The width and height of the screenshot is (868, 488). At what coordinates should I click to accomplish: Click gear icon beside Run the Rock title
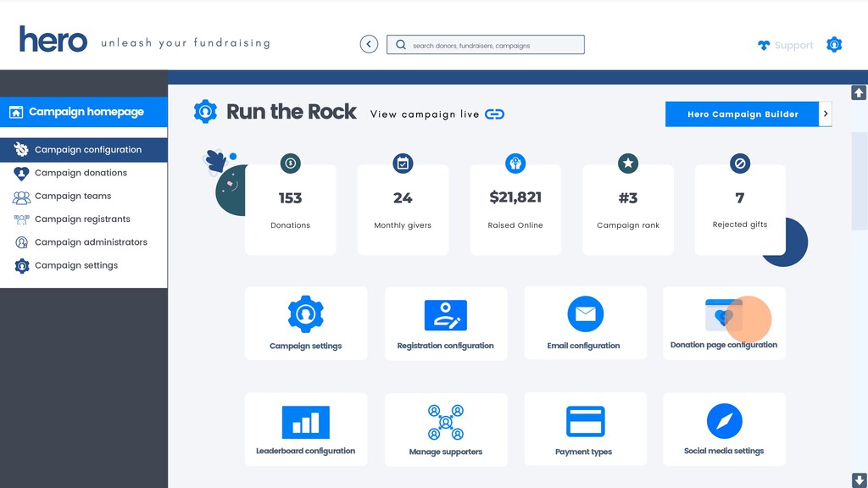[x=205, y=112]
